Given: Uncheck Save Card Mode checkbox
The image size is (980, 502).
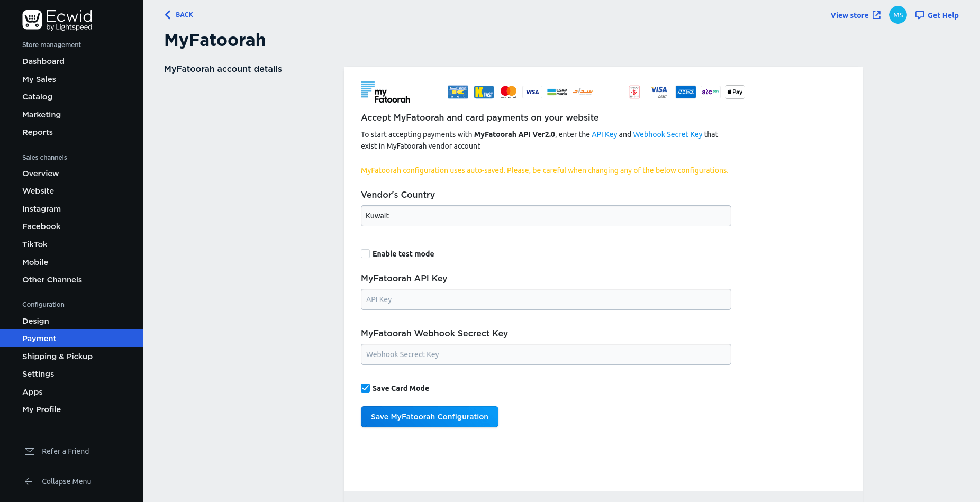Looking at the screenshot, I should (365, 388).
